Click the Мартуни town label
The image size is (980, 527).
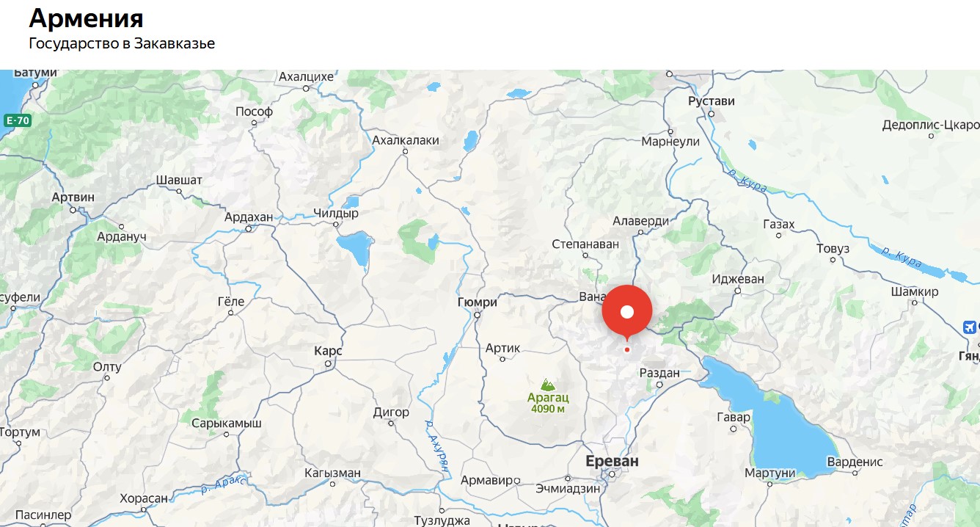pyautogui.click(x=770, y=473)
